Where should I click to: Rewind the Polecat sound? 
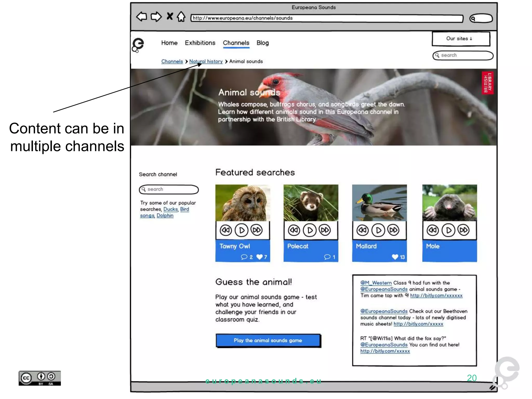click(294, 230)
